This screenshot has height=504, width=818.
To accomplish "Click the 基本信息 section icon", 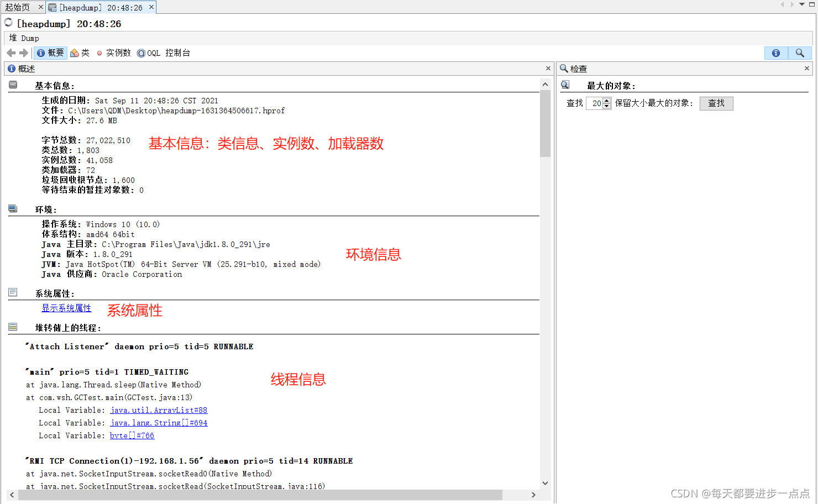I will tap(12, 85).
